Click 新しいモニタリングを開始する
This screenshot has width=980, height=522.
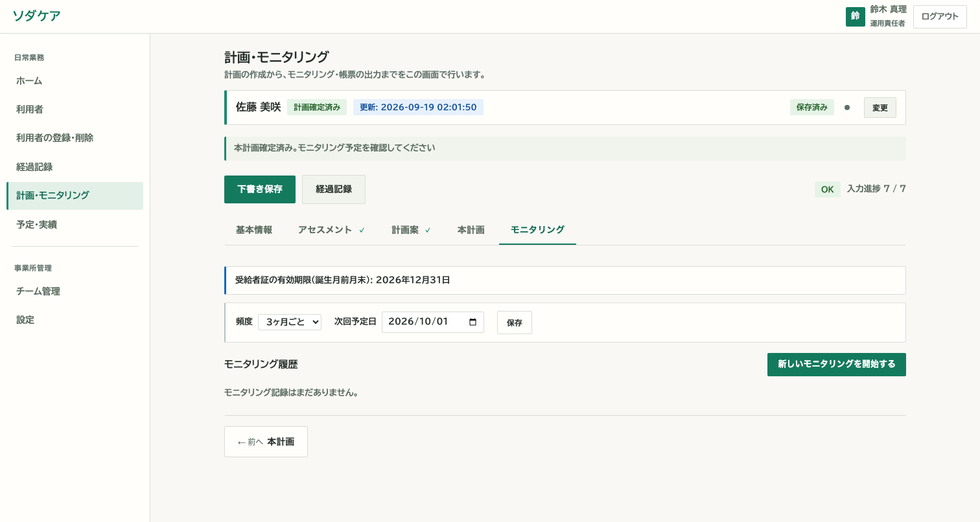(837, 365)
